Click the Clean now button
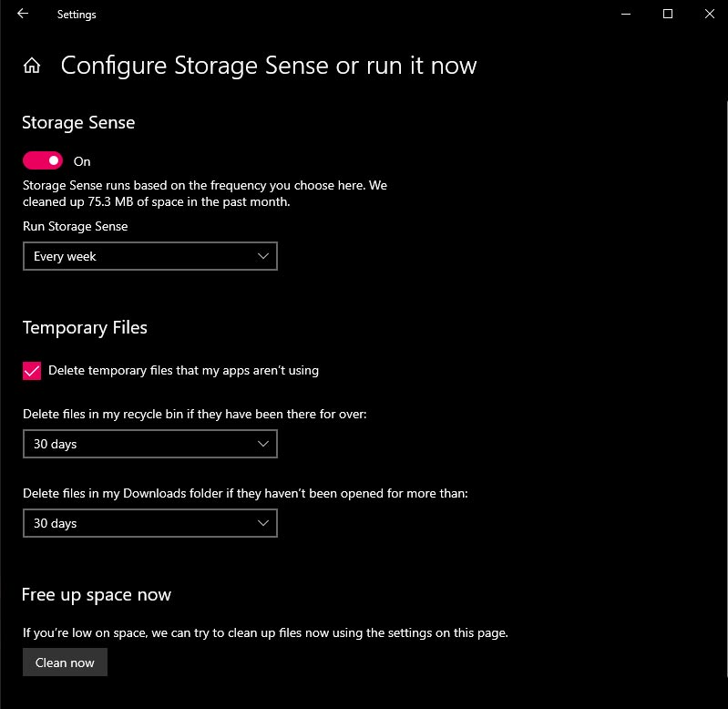728x709 pixels. point(65,663)
